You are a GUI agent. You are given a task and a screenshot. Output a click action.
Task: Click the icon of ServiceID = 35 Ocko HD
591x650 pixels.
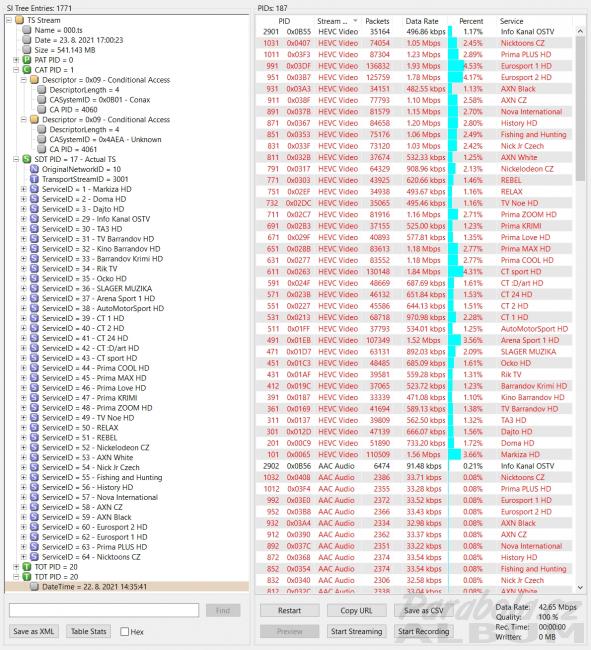point(34,279)
